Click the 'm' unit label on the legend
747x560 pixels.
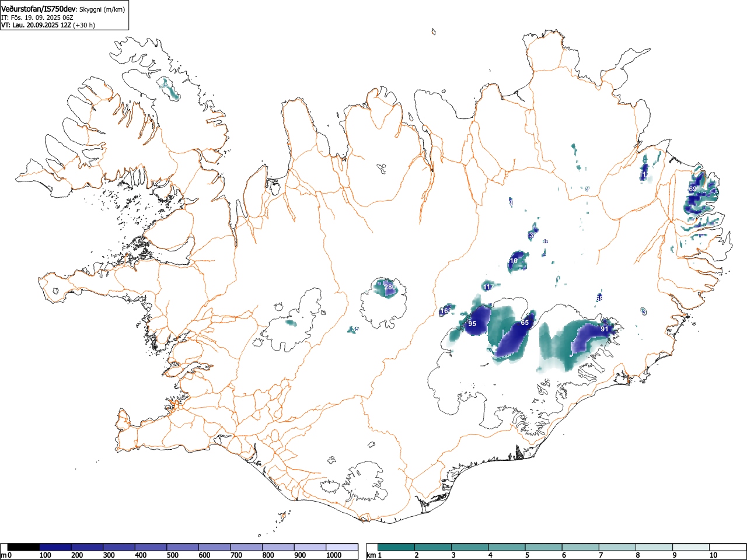pos(4,555)
